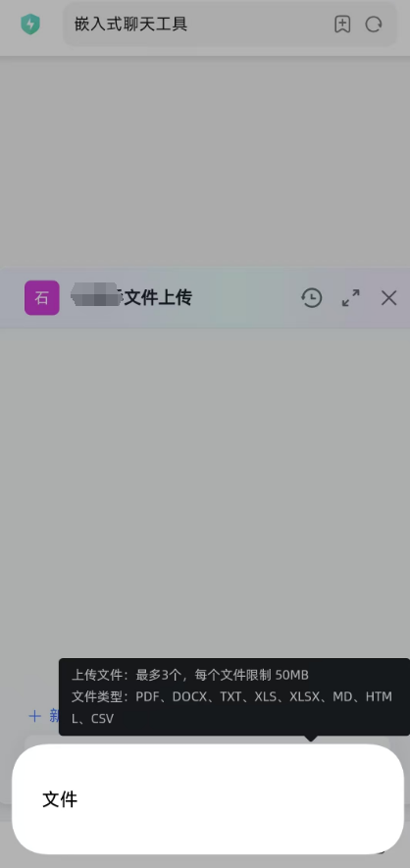Screen dimensions: 410x868
Task: Tap the green shield security icon
Action: [29, 25]
